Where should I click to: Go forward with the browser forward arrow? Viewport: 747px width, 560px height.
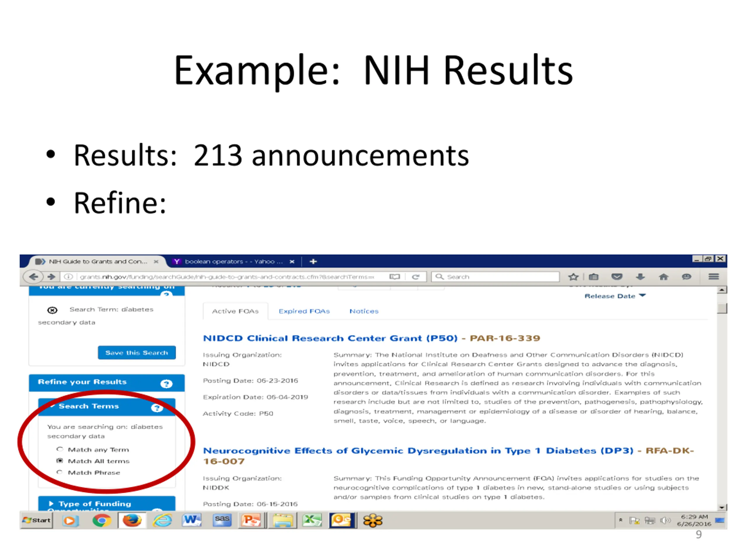(x=51, y=277)
